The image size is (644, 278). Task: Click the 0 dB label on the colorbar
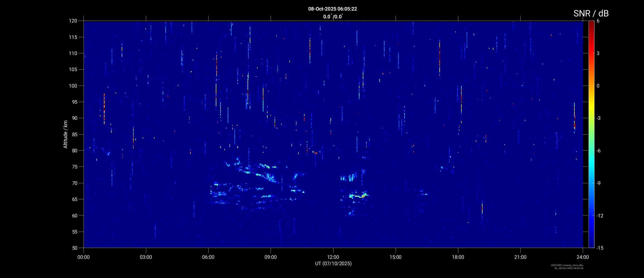[x=598, y=86]
